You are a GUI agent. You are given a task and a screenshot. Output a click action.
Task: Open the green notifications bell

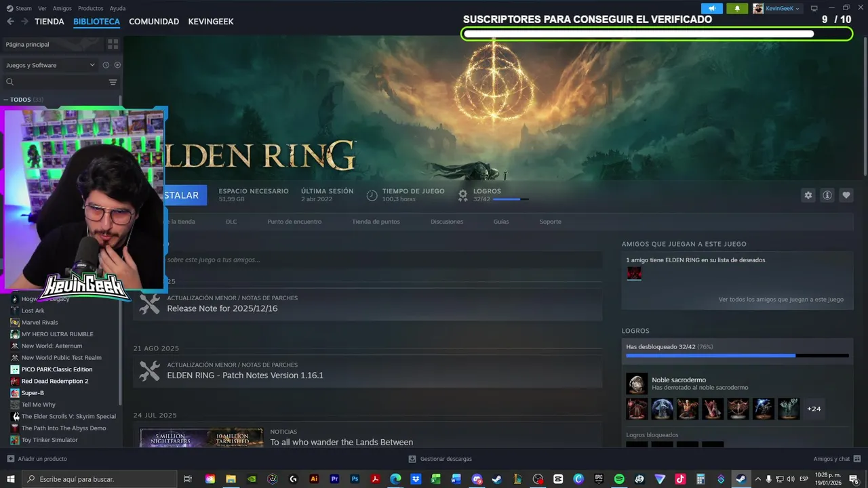(x=737, y=8)
